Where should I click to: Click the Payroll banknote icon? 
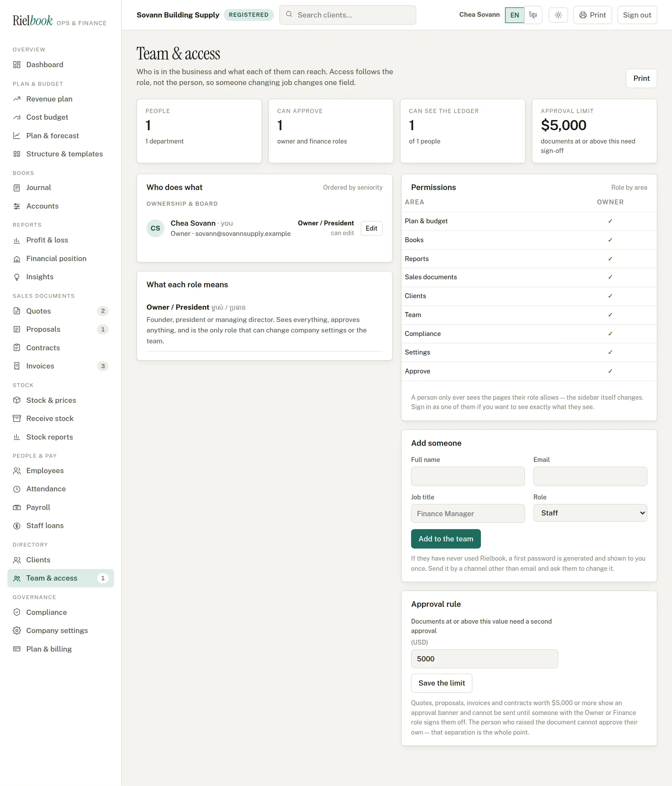(17, 507)
